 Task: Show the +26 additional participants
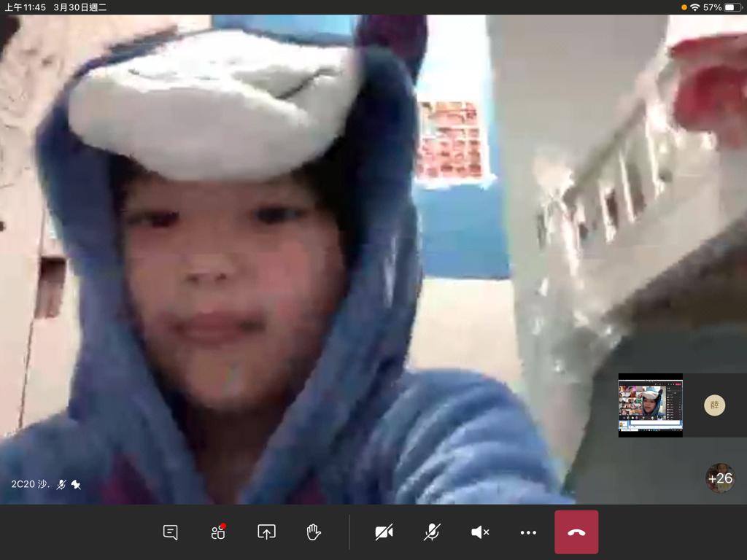(x=720, y=478)
